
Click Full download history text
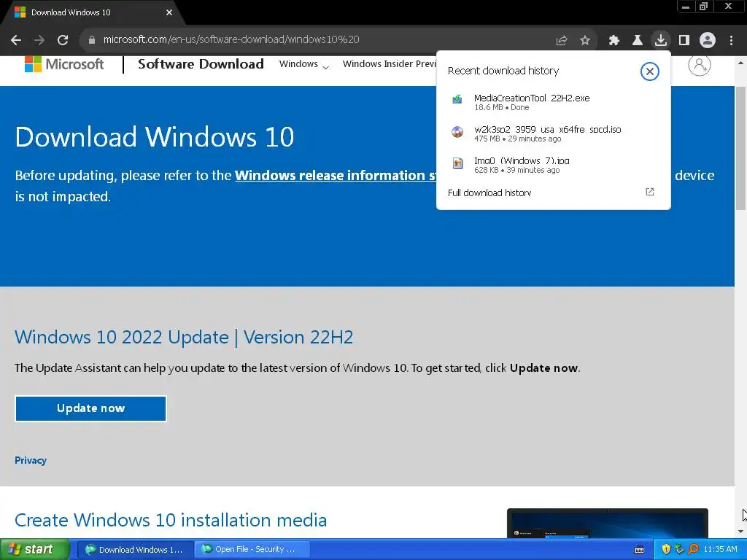click(489, 192)
